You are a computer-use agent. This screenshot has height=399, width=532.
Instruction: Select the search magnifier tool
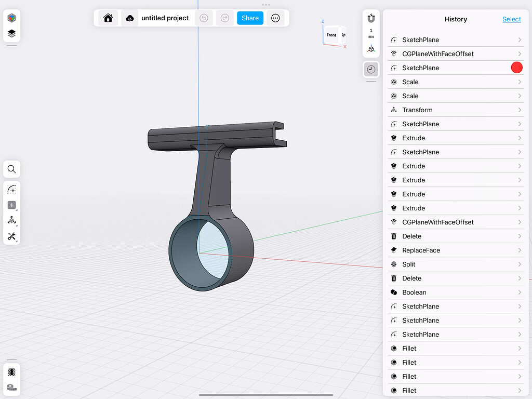coord(11,169)
